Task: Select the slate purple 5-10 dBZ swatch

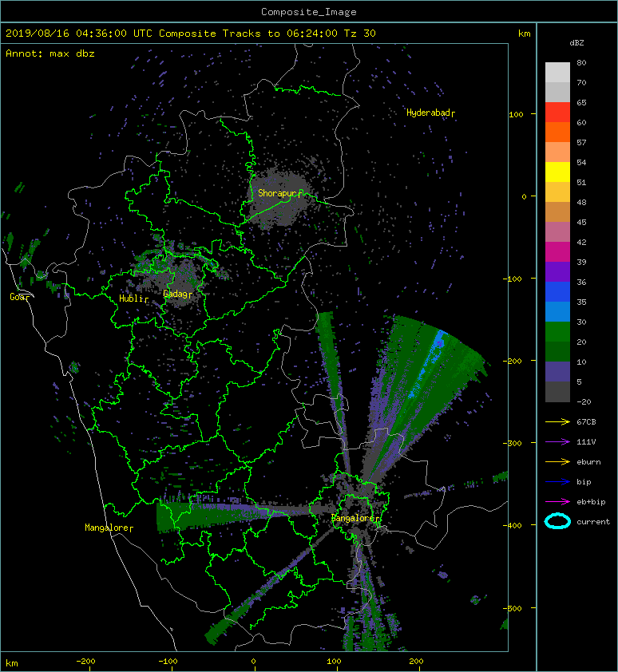Action: click(x=557, y=371)
